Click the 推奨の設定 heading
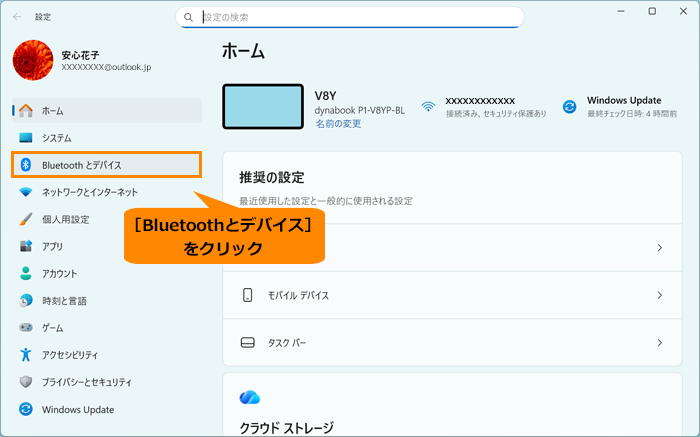The image size is (700, 437). 271,178
